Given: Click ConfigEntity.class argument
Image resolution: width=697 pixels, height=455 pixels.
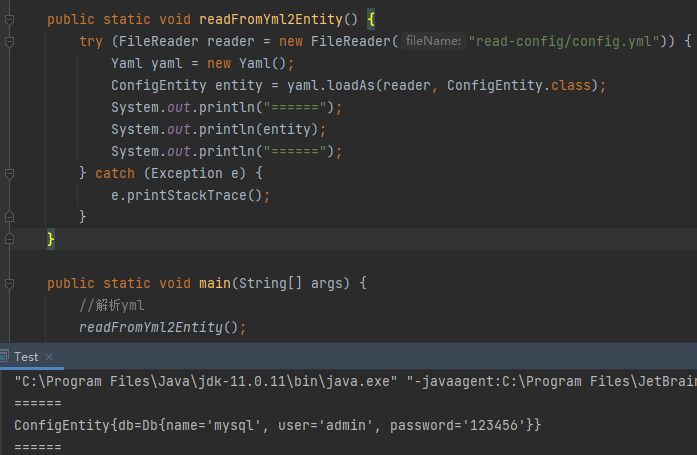Looking at the screenshot, I should [519, 85].
